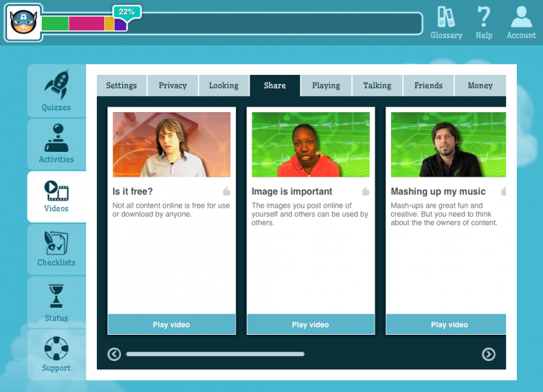This screenshot has width=543, height=392.
Task: Open Activities via the joystick icon
Action: [x=57, y=144]
